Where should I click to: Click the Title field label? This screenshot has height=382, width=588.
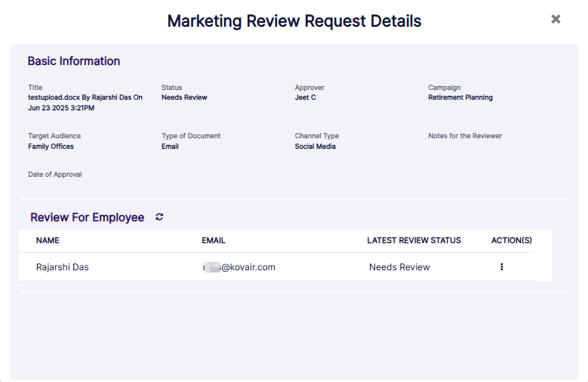tap(35, 88)
